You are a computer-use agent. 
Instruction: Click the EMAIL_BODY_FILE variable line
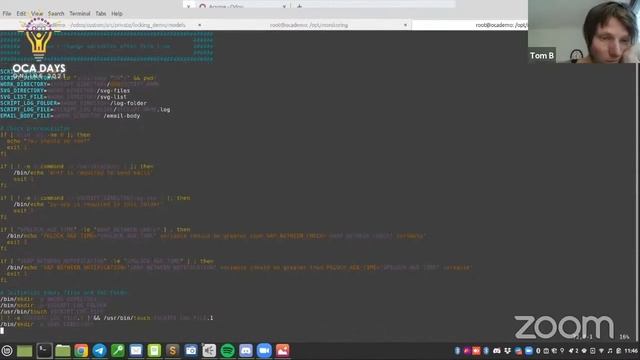click(x=70, y=116)
